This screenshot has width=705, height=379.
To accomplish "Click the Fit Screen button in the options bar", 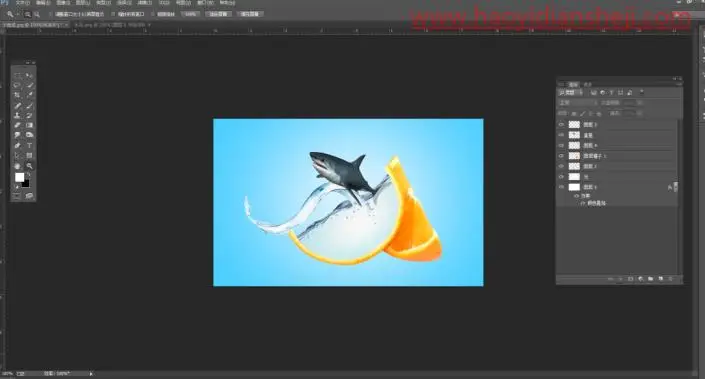I will pyautogui.click(x=219, y=14).
